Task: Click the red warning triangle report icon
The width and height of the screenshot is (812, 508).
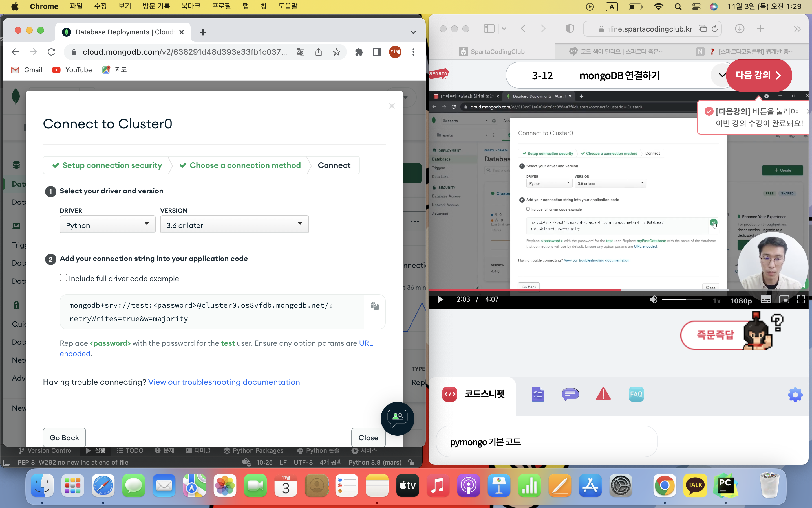Action: click(x=603, y=394)
